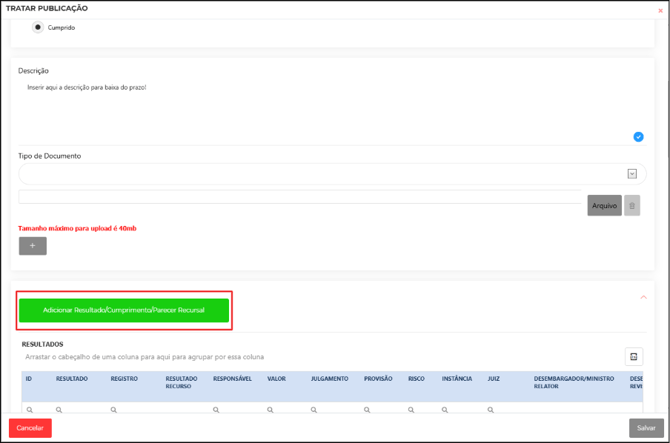
Task: Click the Salvar button
Action: click(646, 428)
